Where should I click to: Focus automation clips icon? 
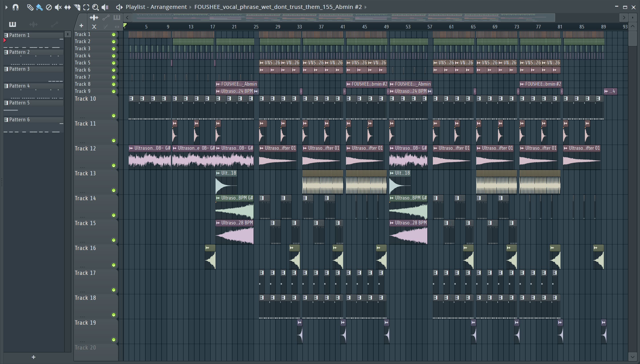pyautogui.click(x=106, y=18)
